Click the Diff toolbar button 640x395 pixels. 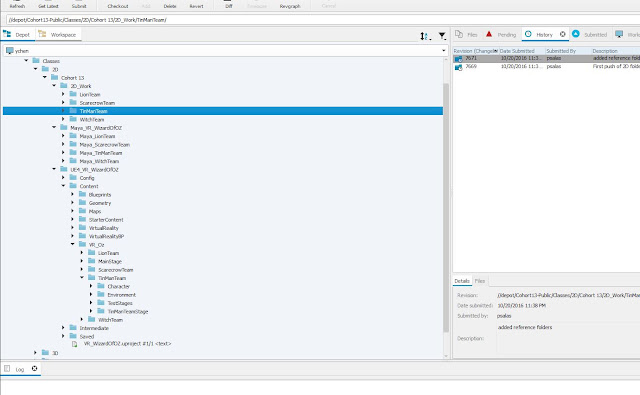click(x=229, y=5)
